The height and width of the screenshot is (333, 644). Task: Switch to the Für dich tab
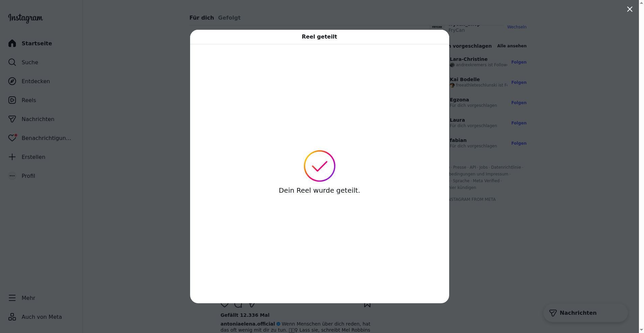coord(202,18)
